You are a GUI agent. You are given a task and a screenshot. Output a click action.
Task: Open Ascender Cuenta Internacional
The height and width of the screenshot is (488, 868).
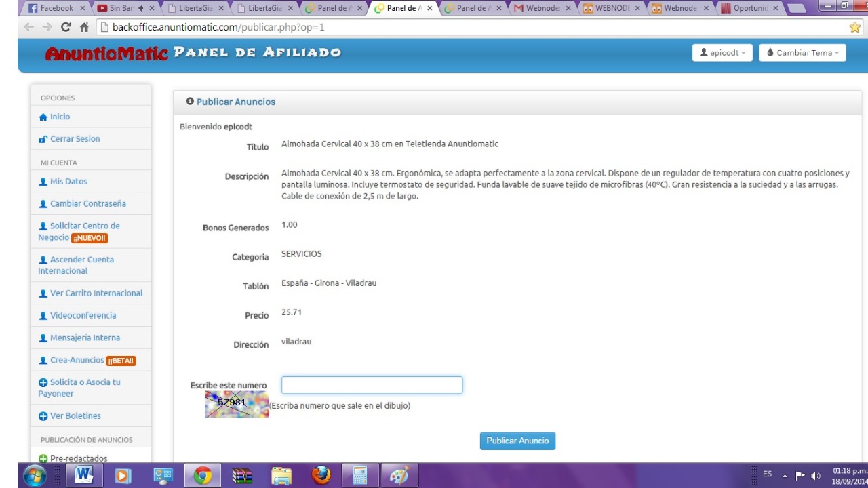[76, 265]
